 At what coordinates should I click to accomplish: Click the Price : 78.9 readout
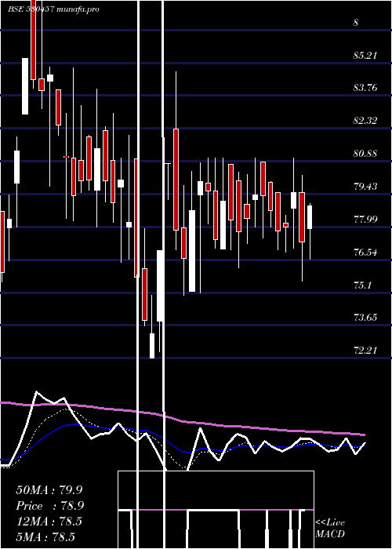pos(50,506)
